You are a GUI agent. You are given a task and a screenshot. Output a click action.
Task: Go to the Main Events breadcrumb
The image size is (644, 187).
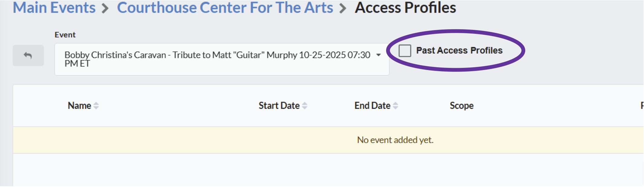[54, 8]
